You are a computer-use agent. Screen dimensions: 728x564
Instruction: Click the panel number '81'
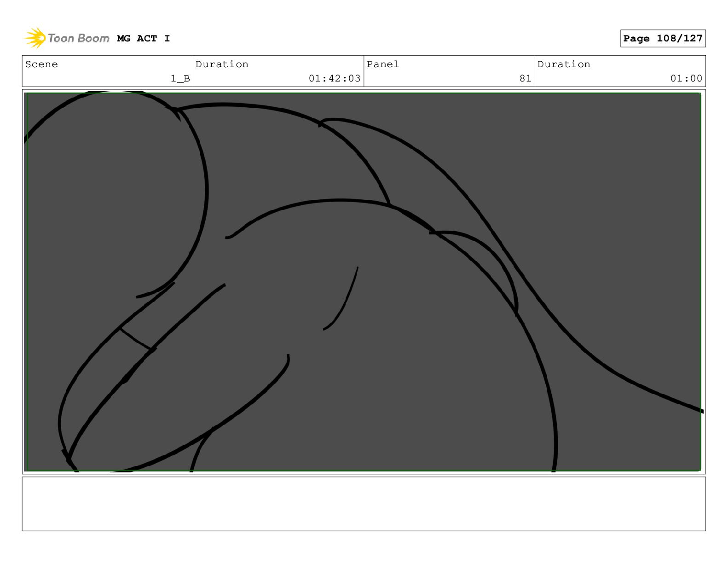526,79
